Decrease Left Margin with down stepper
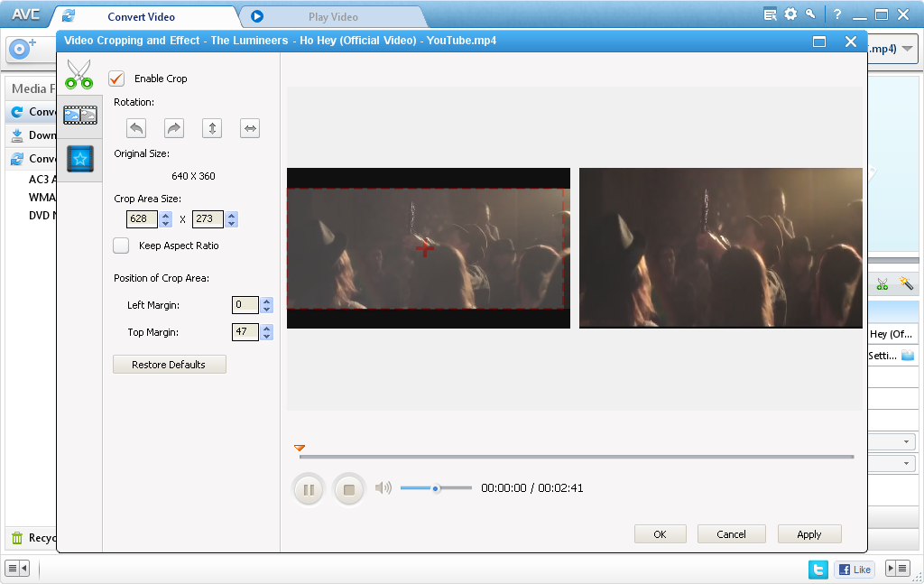 267,310
